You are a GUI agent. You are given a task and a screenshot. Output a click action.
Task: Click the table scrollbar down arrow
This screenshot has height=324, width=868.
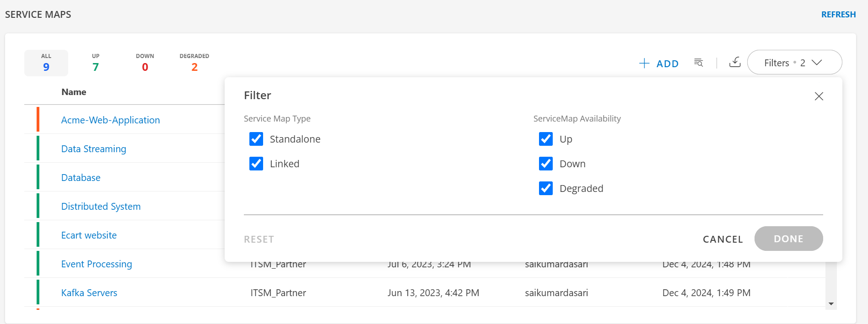pyautogui.click(x=831, y=304)
